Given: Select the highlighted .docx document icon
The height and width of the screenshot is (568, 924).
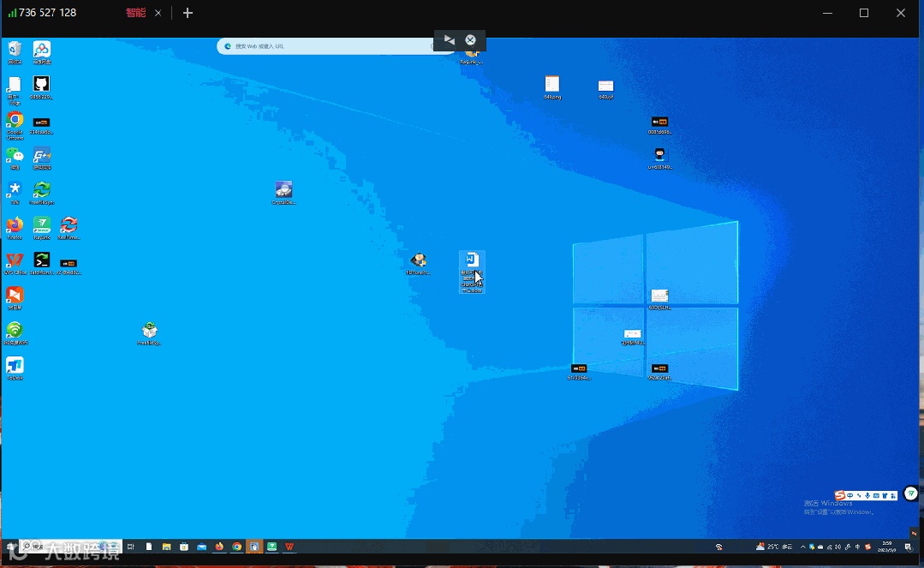Looking at the screenshot, I should coord(472,272).
